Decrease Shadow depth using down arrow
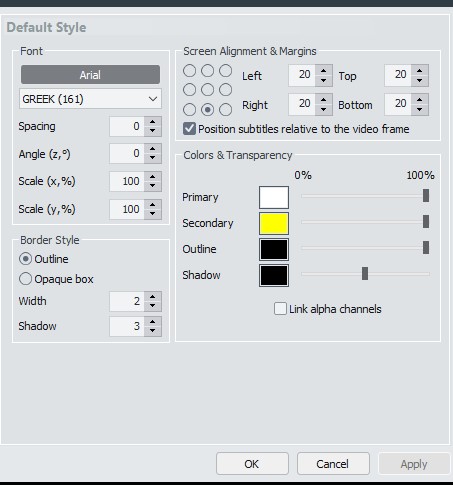The image size is (453, 485). pos(153,331)
